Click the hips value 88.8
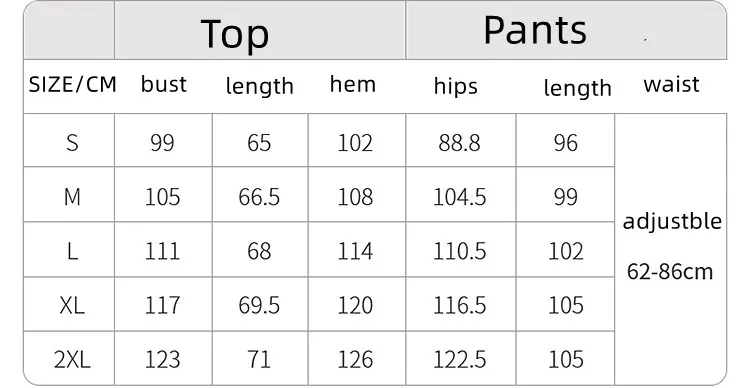This screenshot has width=750, height=388. click(x=459, y=143)
